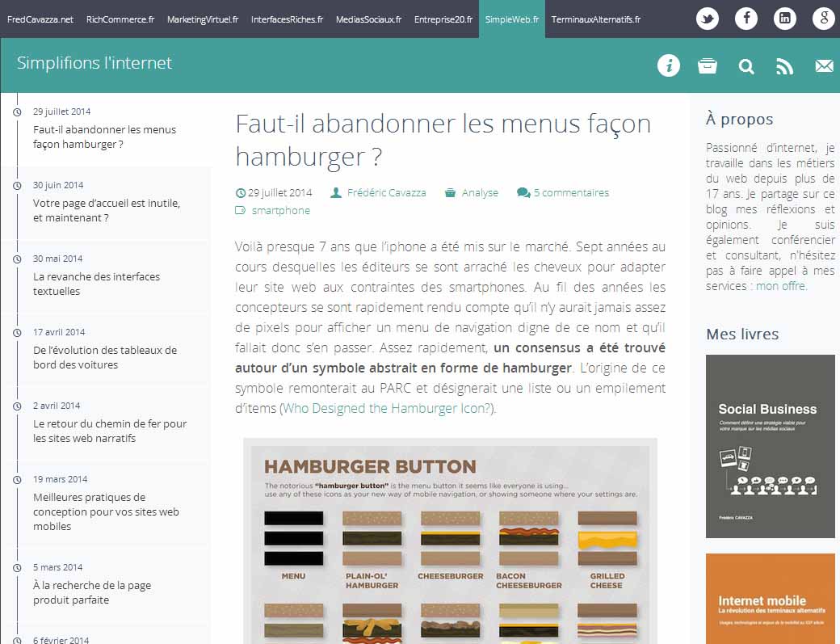Screen dimensions: 840x644
Task: Open the Google+ icon top right
Action: point(824,18)
